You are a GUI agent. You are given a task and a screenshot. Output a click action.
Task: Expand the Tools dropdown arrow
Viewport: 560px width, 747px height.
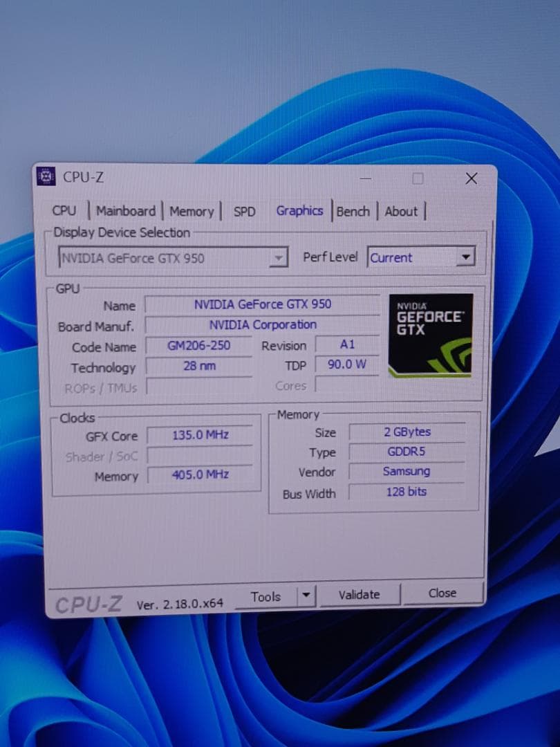tap(305, 595)
